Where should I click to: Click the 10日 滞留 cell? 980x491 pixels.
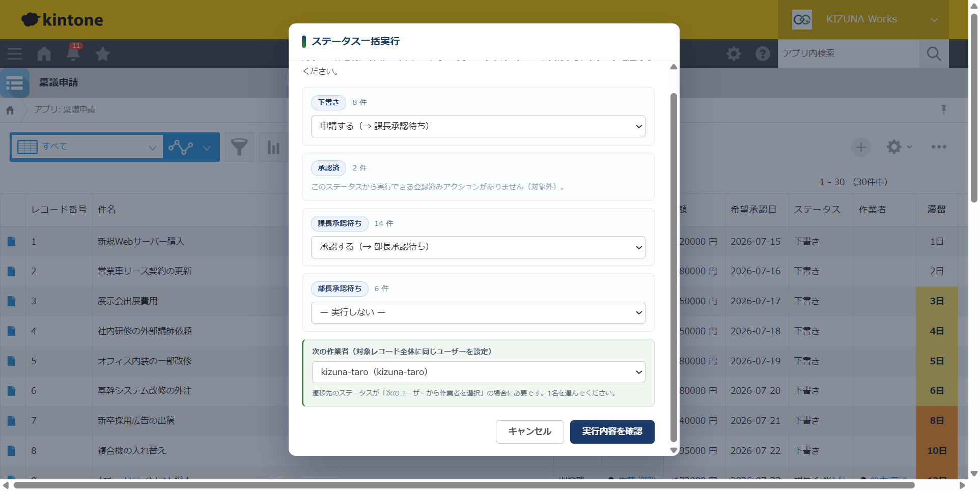pos(937,451)
